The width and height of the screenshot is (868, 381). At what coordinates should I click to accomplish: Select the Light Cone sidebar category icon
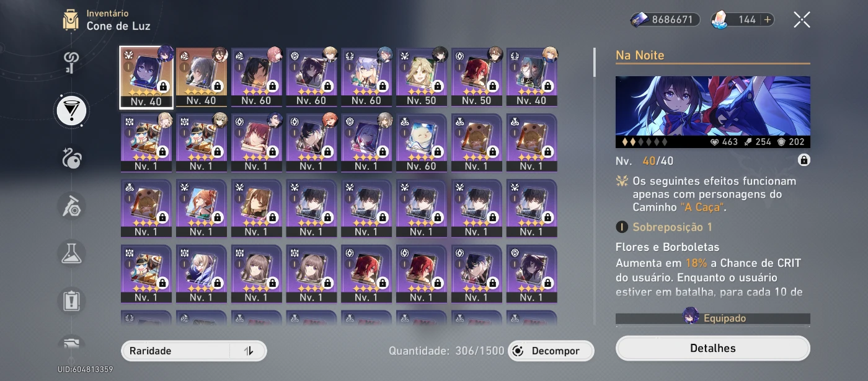71,110
